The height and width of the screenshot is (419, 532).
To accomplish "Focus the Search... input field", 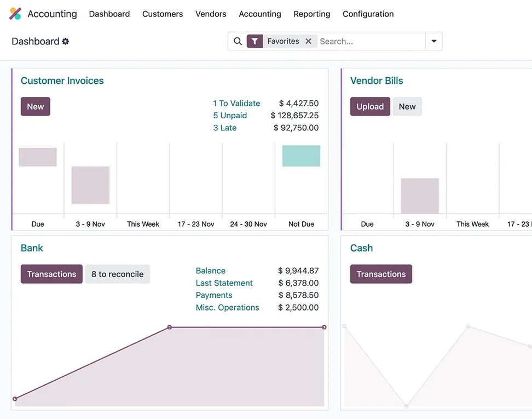I will click(371, 42).
